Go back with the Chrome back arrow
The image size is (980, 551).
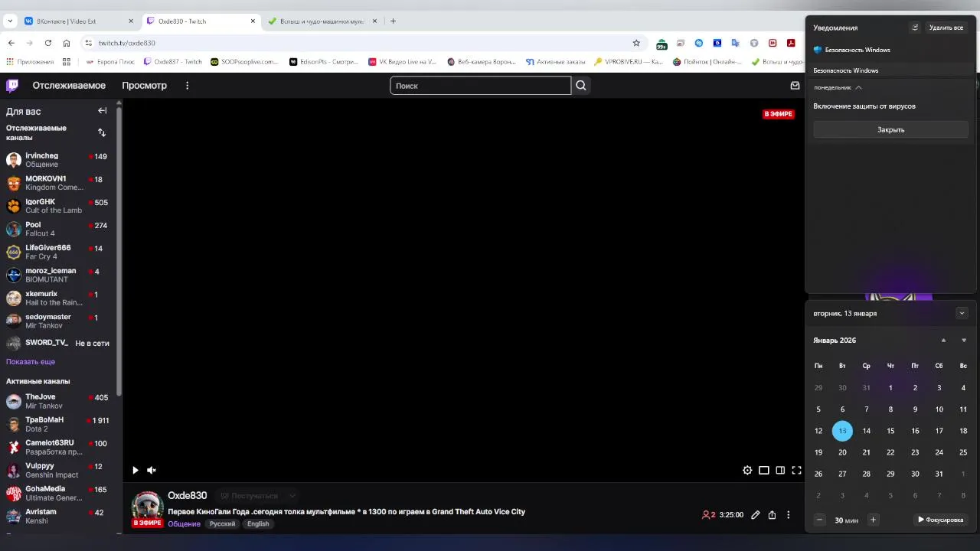11,43
